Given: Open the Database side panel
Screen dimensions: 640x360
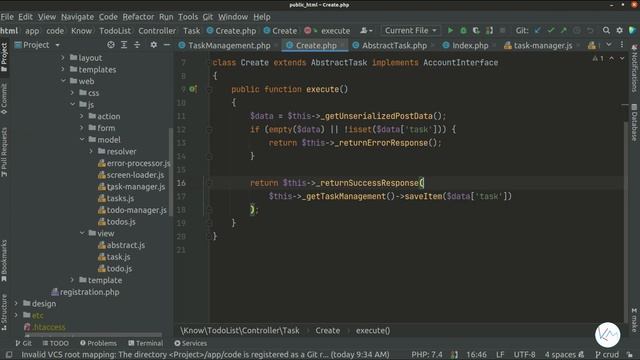Looking at the screenshot, I should (x=634, y=122).
